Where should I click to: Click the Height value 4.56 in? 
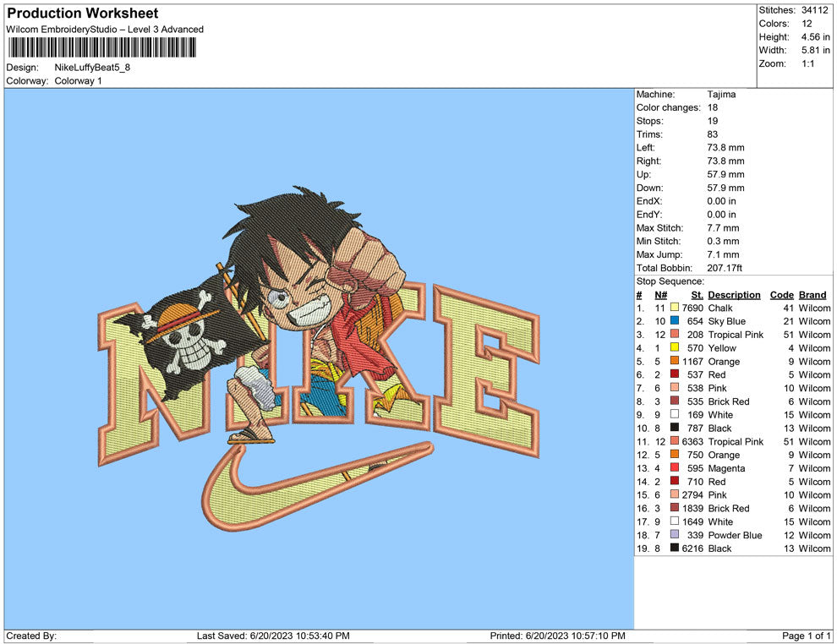coord(815,37)
